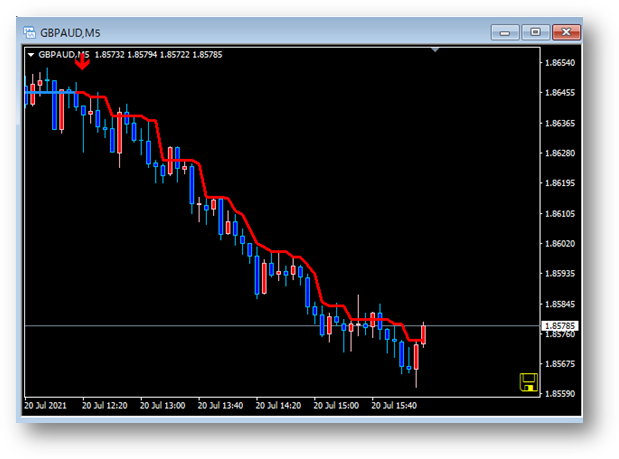Click the GBPAUD,M5 window title text
This screenshot has height=459, width=619.
pos(70,33)
